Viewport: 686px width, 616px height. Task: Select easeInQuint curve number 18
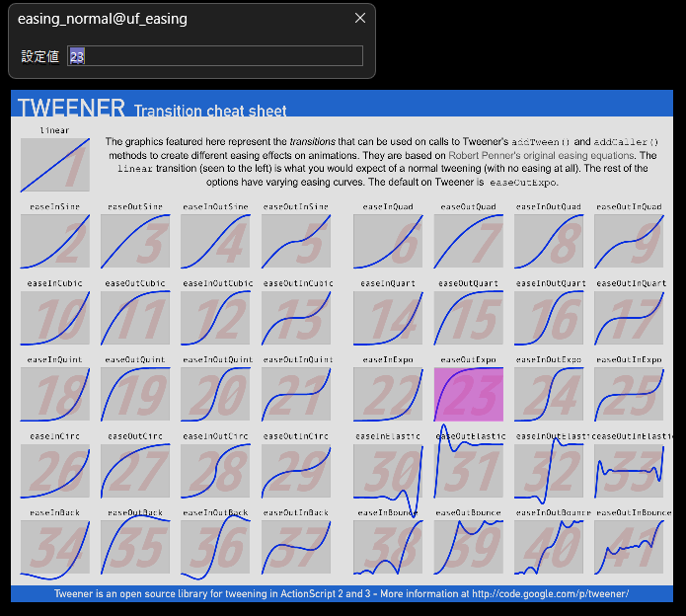(x=54, y=394)
